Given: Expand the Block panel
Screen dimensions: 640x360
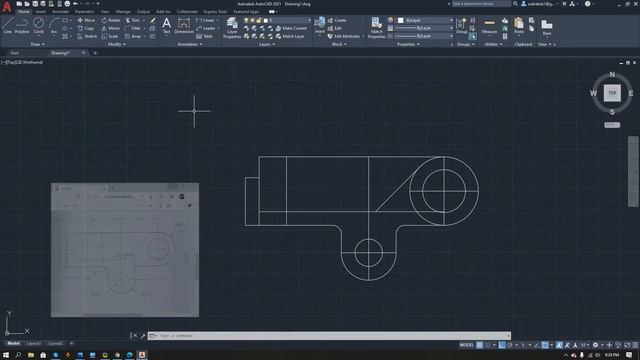Looking at the screenshot, I should [339, 44].
